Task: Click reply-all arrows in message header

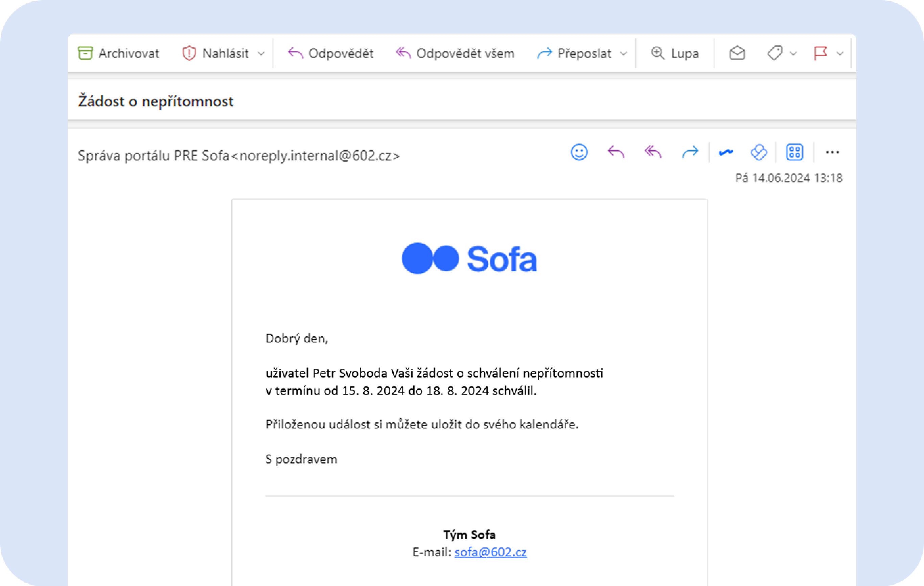Action: point(653,152)
